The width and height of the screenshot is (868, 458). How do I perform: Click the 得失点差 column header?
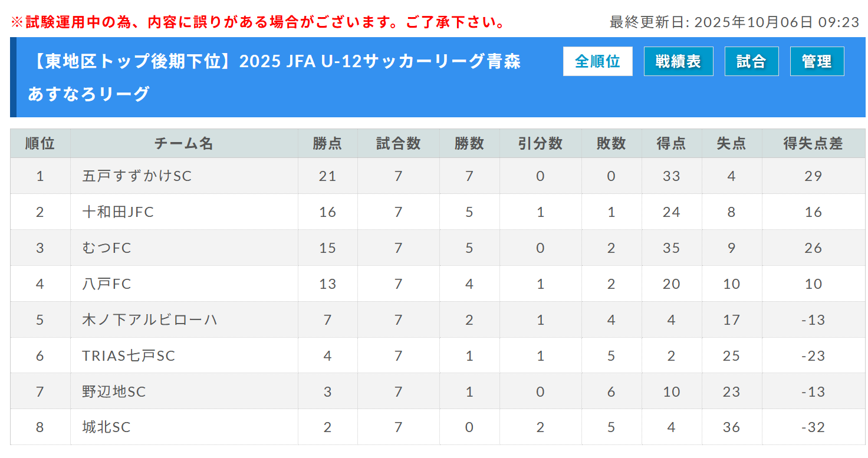[813, 143]
